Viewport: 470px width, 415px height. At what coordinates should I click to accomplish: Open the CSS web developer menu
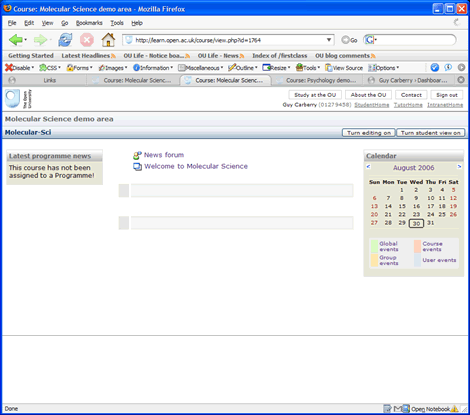point(50,68)
